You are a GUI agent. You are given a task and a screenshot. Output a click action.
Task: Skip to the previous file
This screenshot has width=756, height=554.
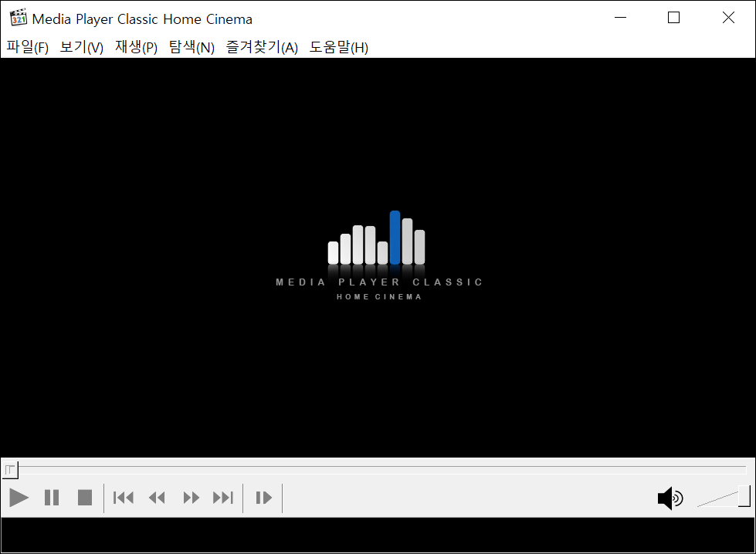[x=124, y=498]
